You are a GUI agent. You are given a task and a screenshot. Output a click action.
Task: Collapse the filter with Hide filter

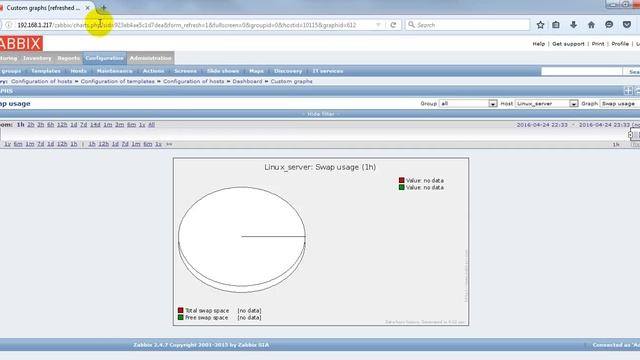[x=321, y=114]
